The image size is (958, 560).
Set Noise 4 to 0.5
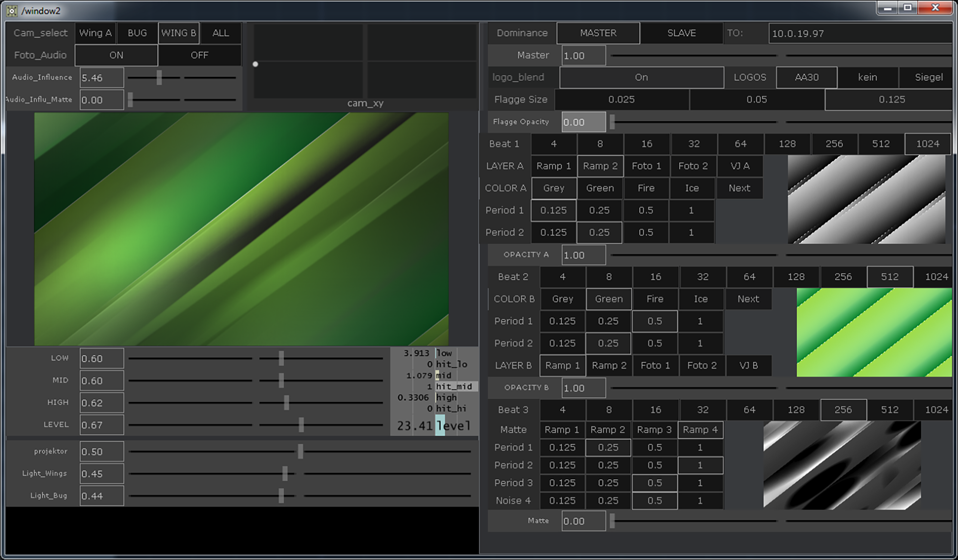655,501
